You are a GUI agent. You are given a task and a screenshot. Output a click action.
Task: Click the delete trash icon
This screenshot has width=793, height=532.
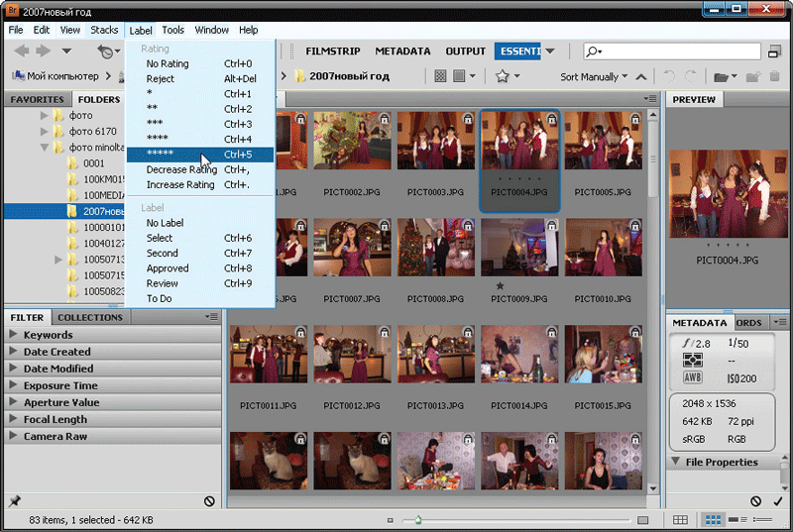775,76
